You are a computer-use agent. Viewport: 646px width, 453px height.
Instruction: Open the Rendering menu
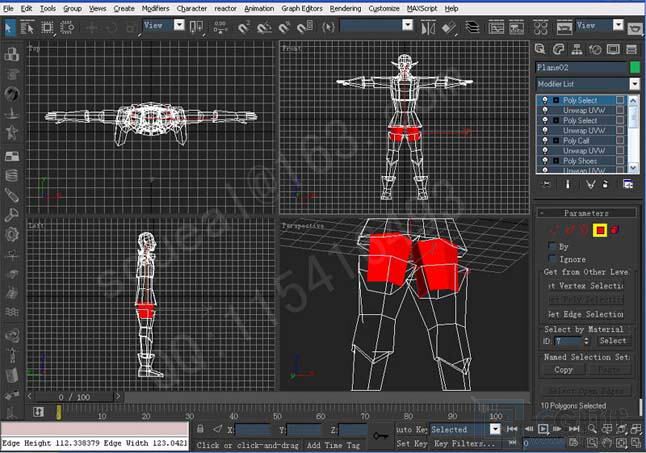pyautogui.click(x=345, y=8)
